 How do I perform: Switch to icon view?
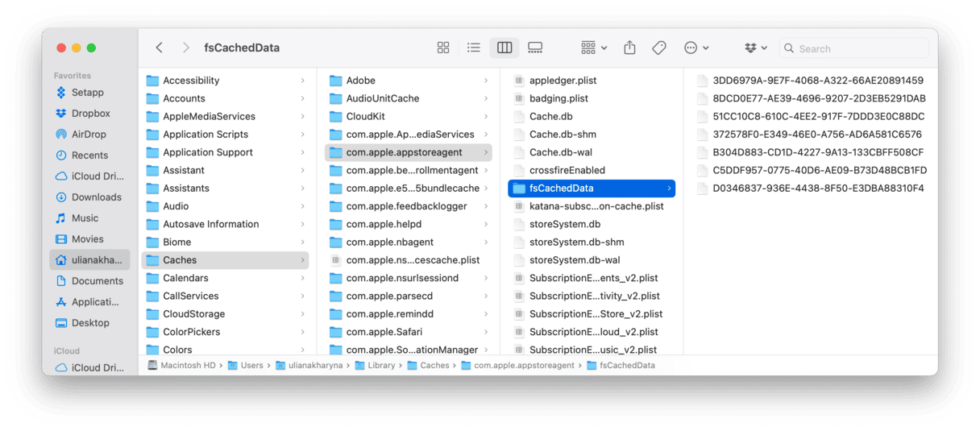coord(443,48)
